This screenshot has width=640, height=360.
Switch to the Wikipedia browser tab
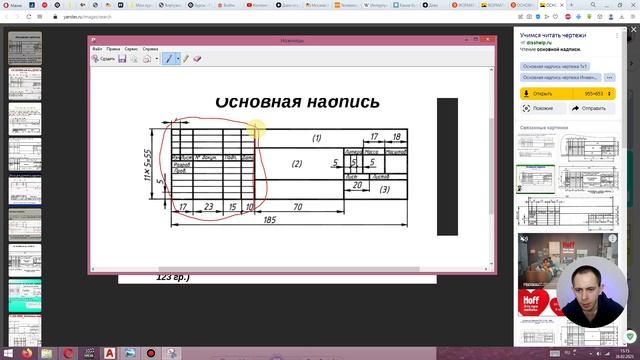click(x=376, y=5)
